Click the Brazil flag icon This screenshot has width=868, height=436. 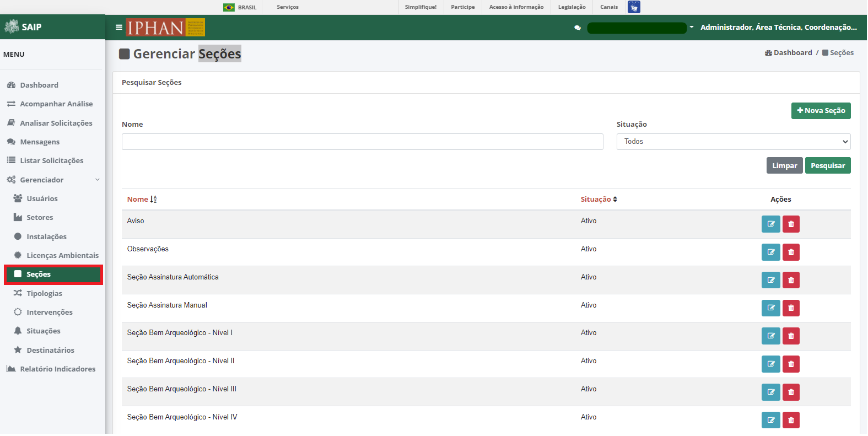click(x=229, y=7)
